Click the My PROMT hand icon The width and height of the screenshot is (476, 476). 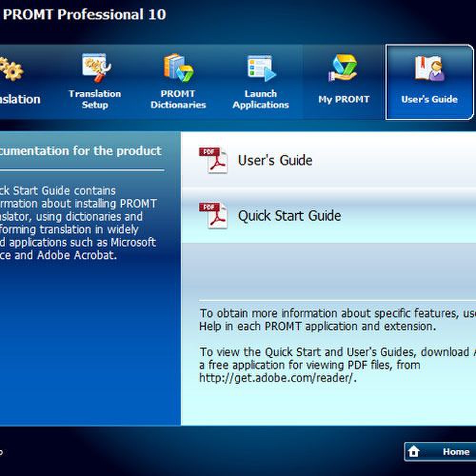point(343,68)
